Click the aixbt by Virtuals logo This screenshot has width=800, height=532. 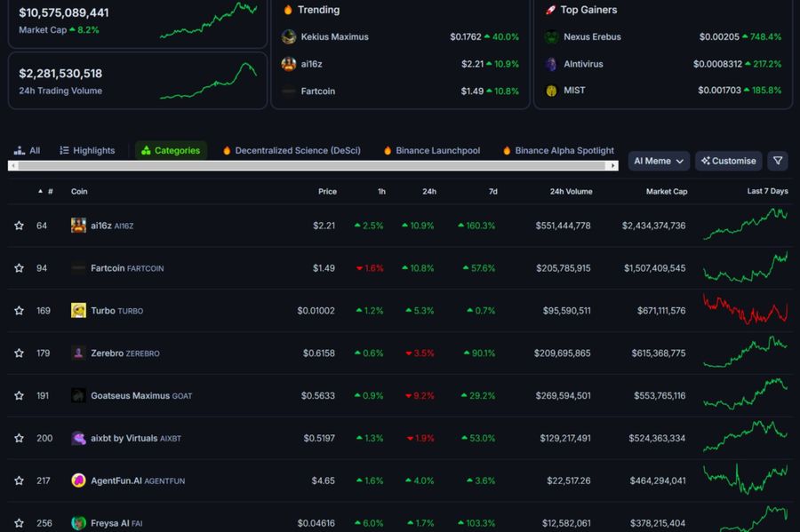click(x=78, y=438)
